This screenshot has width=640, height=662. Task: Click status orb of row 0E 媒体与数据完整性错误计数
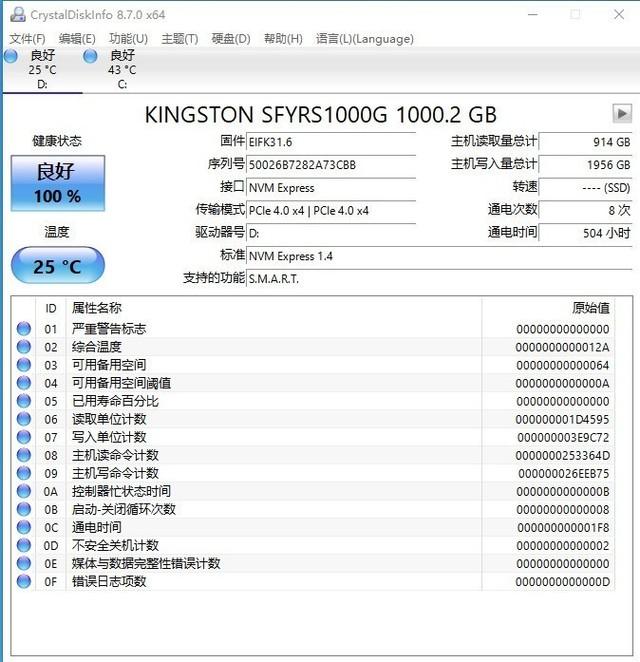click(24, 563)
